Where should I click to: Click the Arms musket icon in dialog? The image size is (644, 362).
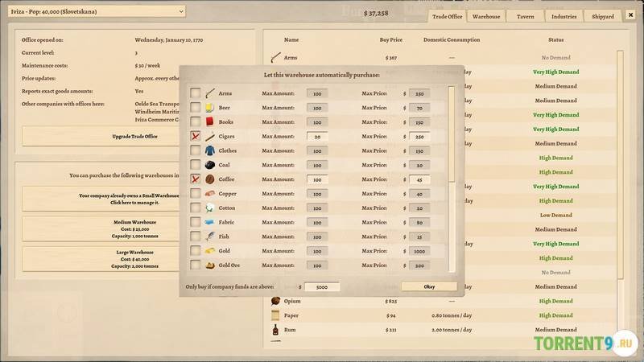coord(209,93)
